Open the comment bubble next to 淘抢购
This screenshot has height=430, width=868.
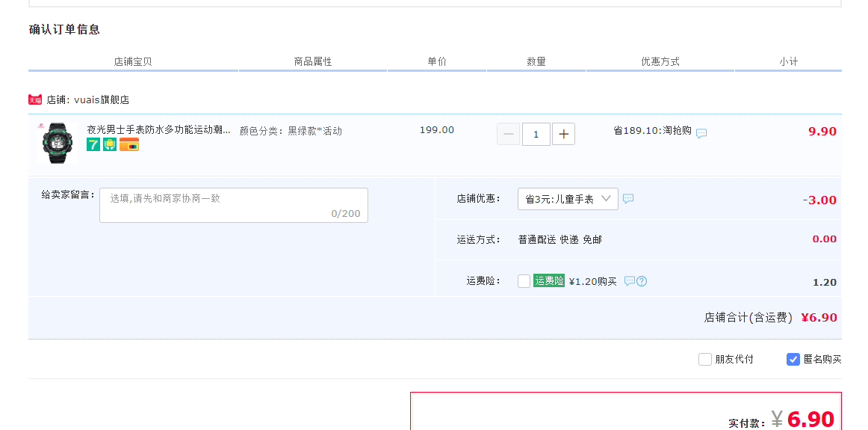[701, 134]
